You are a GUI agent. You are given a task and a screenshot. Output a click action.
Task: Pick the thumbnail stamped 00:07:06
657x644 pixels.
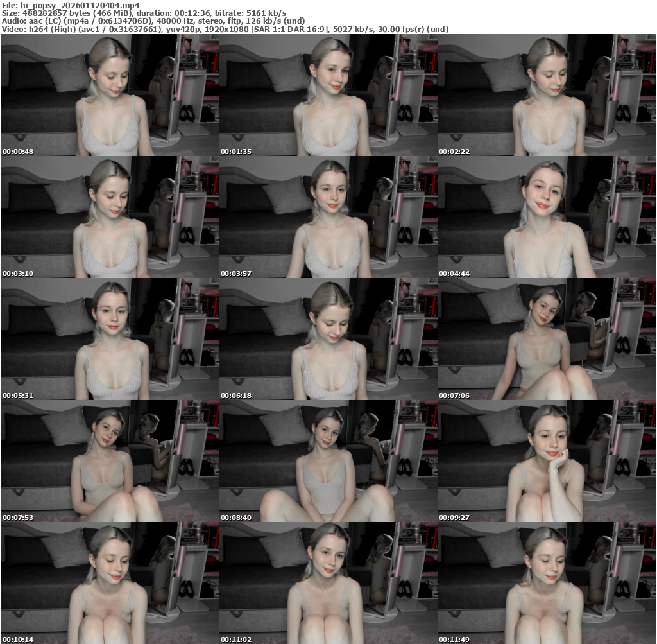tap(547, 339)
